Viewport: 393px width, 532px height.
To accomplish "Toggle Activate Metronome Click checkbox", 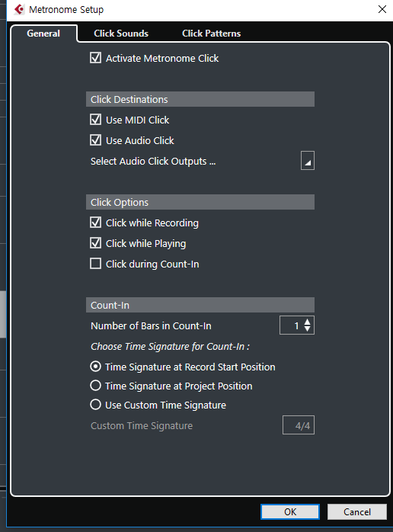I will click(x=96, y=58).
